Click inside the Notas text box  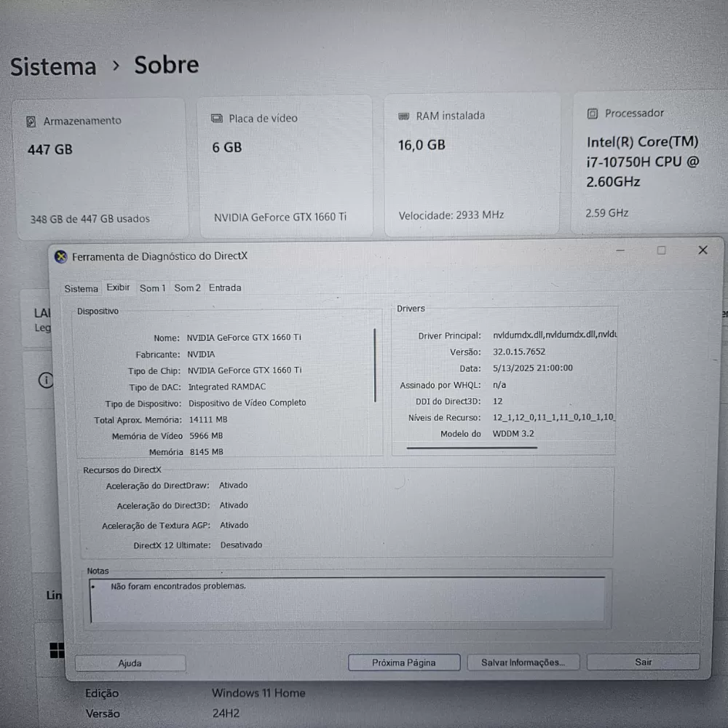pyautogui.click(x=348, y=600)
